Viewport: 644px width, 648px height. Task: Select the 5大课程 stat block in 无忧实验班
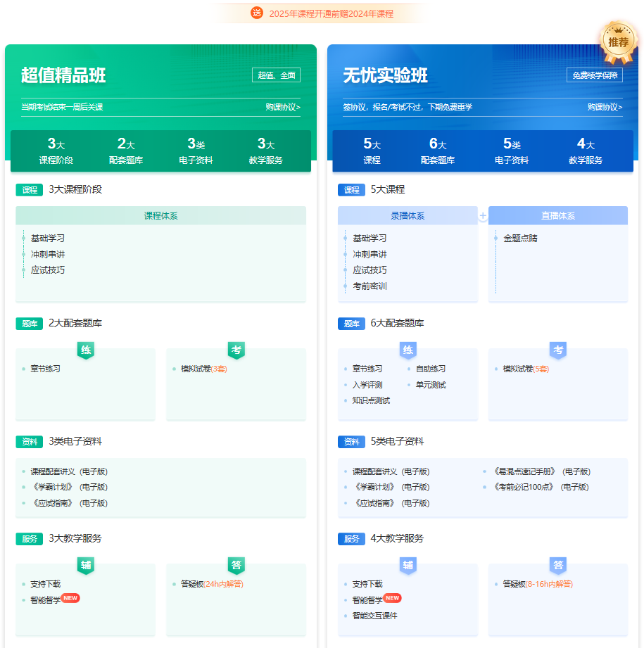371,151
